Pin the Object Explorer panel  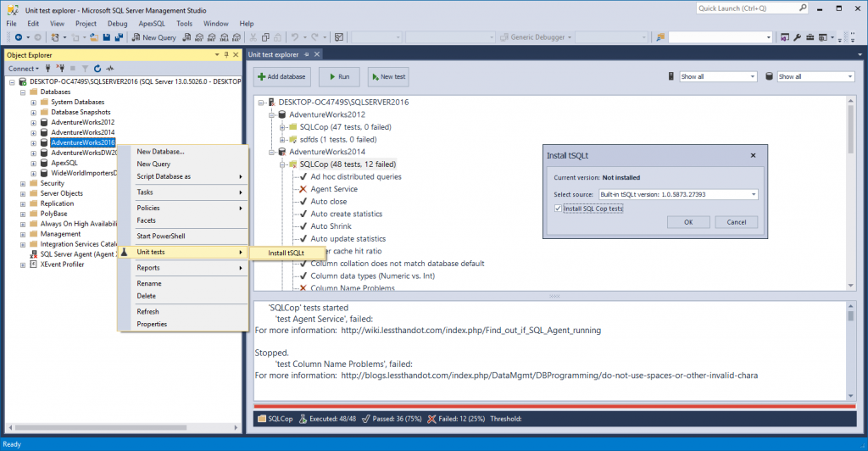pos(225,54)
